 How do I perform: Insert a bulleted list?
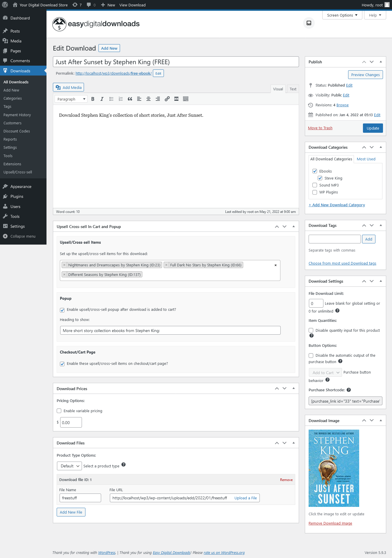pyautogui.click(x=111, y=99)
